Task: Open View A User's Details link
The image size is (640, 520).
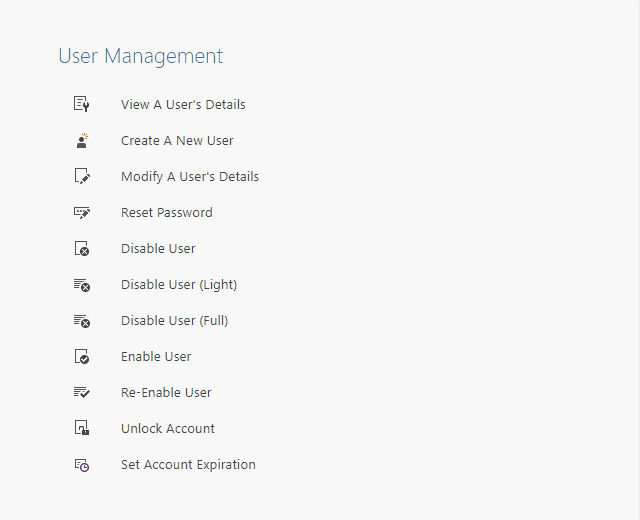Action: point(183,104)
